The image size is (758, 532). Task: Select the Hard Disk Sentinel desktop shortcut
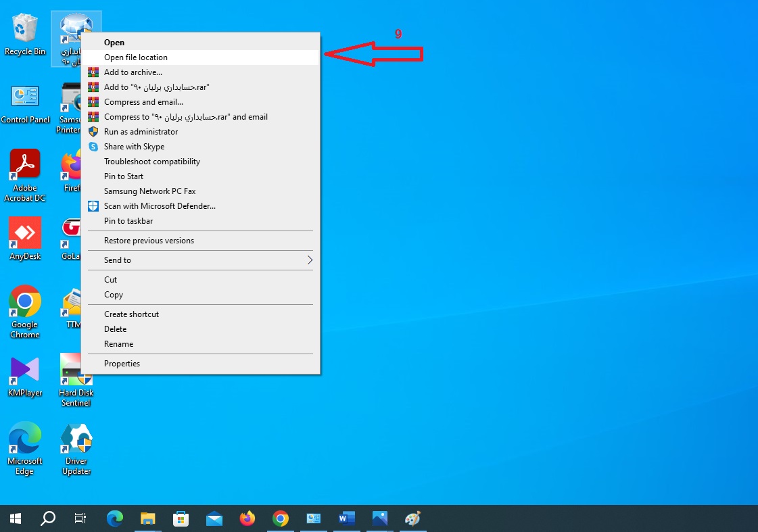(76, 381)
